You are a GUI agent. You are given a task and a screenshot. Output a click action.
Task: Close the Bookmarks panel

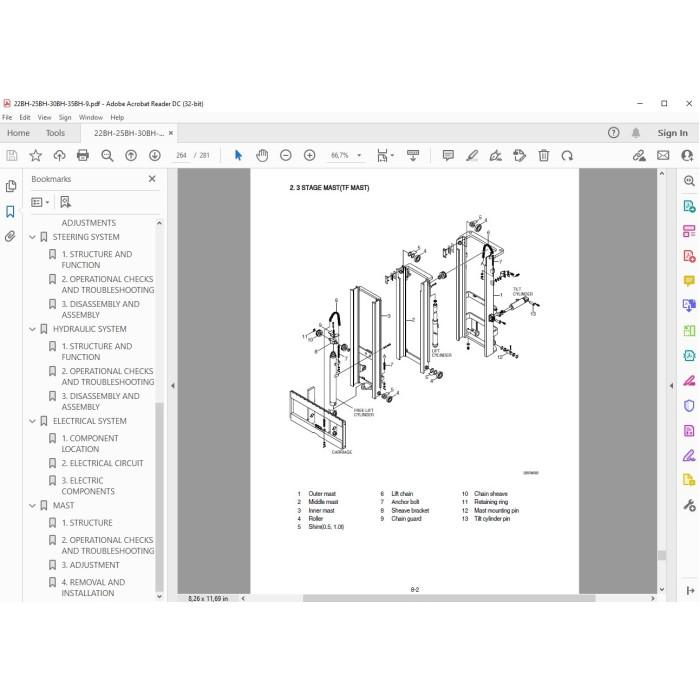[x=152, y=179]
